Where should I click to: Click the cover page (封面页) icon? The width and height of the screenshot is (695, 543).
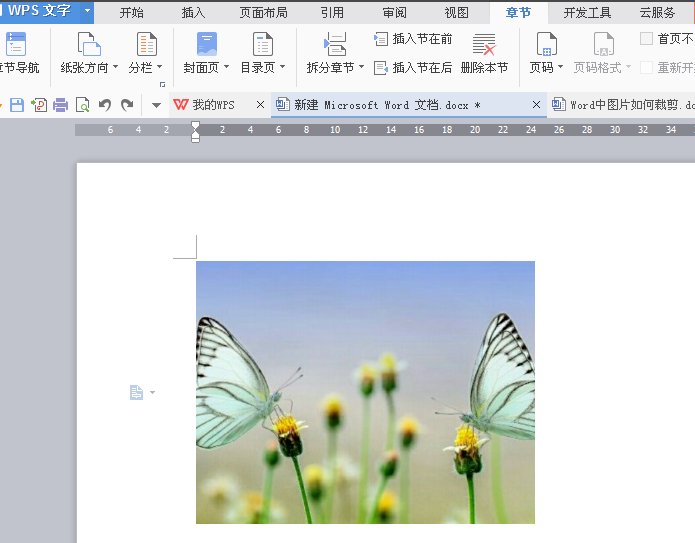207,44
